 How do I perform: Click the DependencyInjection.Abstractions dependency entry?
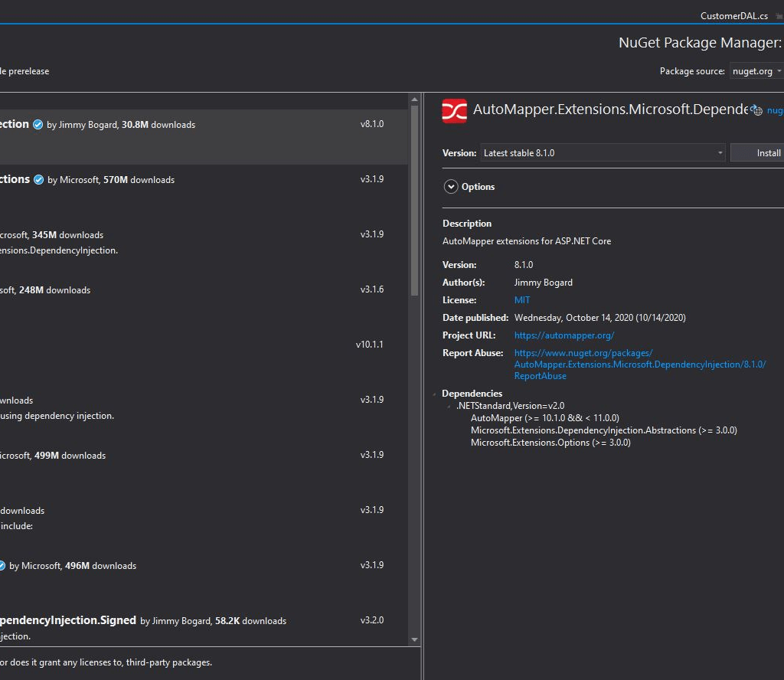point(603,430)
